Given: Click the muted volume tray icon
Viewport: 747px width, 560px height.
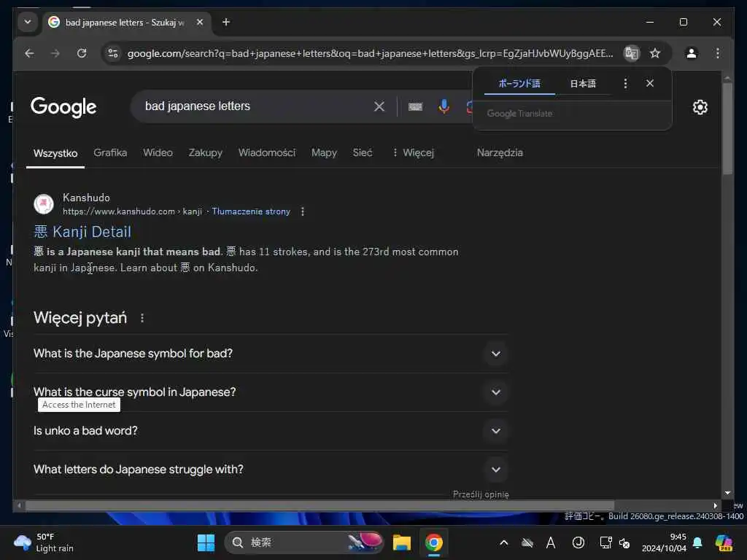Looking at the screenshot, I should coord(624,542).
